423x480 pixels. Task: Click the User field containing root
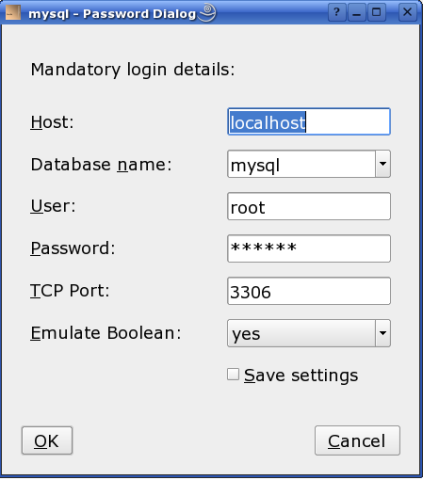tap(309, 206)
